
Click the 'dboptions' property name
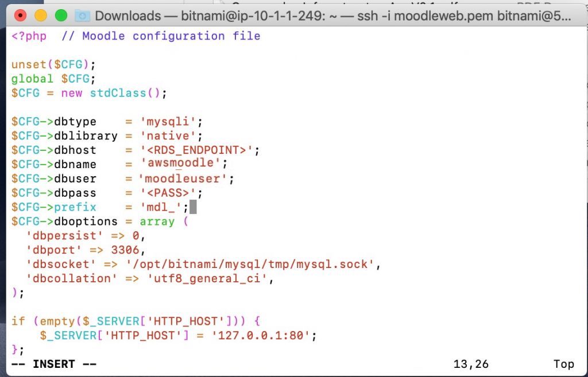[x=86, y=221]
